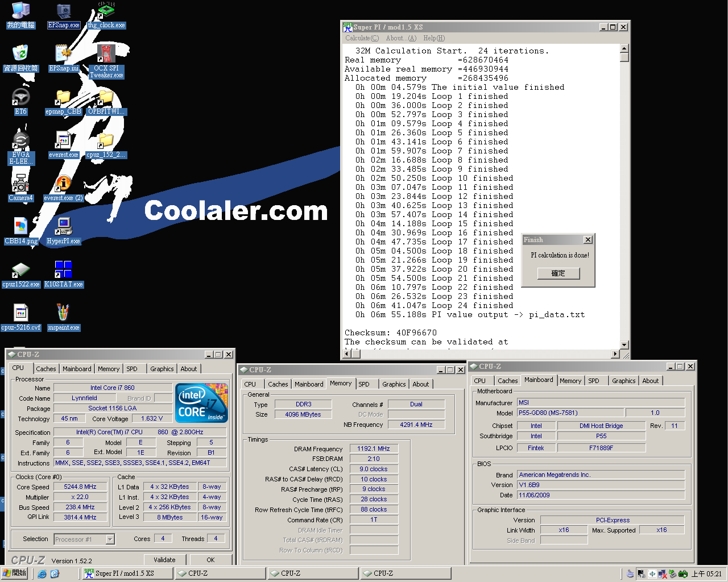
Task: Click scroll down arrow in Super PI
Action: click(x=624, y=345)
